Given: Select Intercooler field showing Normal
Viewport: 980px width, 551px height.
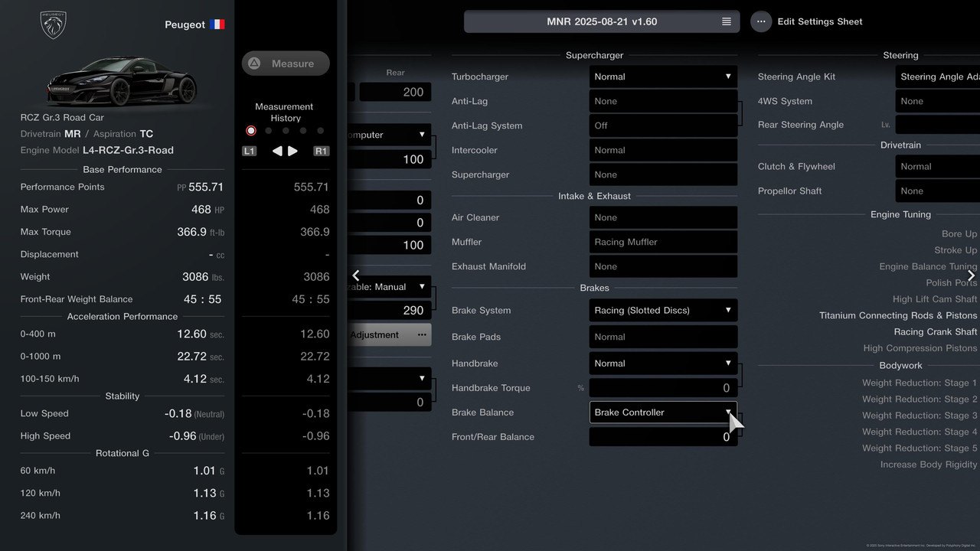Looking at the screenshot, I should click(663, 150).
